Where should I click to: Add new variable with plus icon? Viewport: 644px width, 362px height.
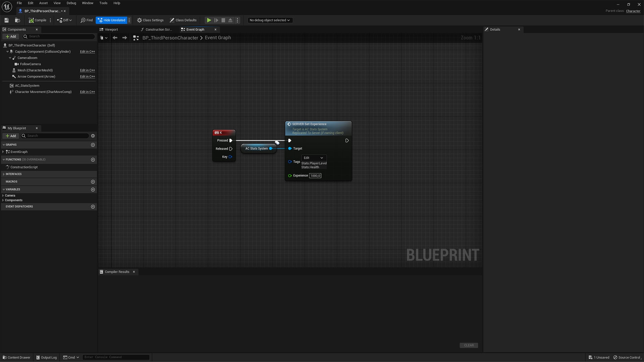click(93, 189)
